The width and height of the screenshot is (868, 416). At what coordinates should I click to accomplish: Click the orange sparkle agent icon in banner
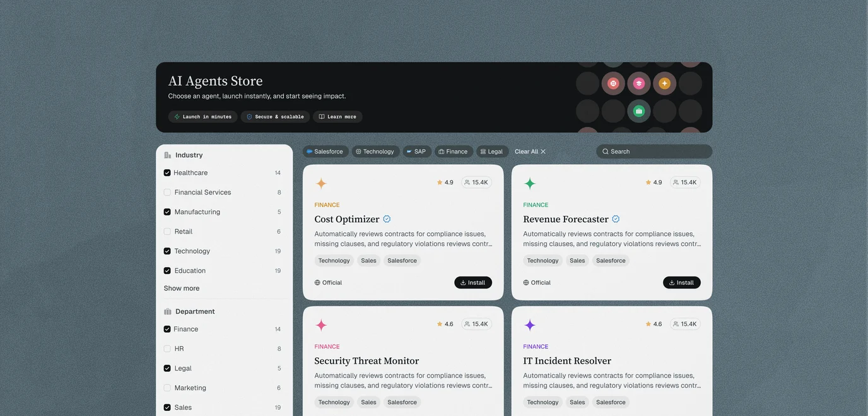pyautogui.click(x=664, y=83)
